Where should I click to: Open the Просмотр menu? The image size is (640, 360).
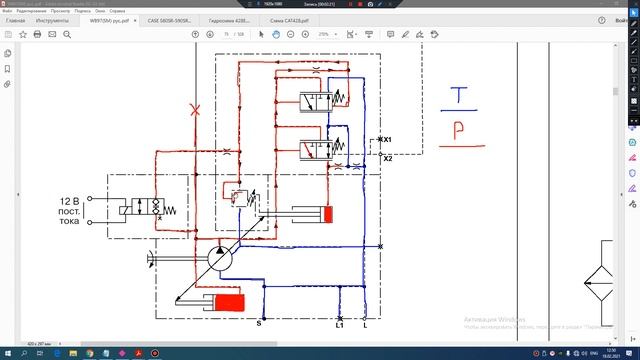point(60,11)
